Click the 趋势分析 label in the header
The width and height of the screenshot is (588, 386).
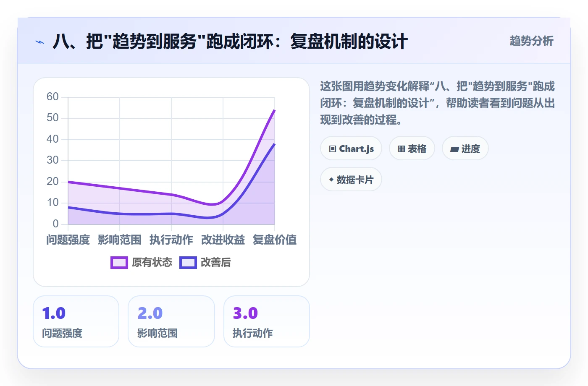(x=532, y=41)
